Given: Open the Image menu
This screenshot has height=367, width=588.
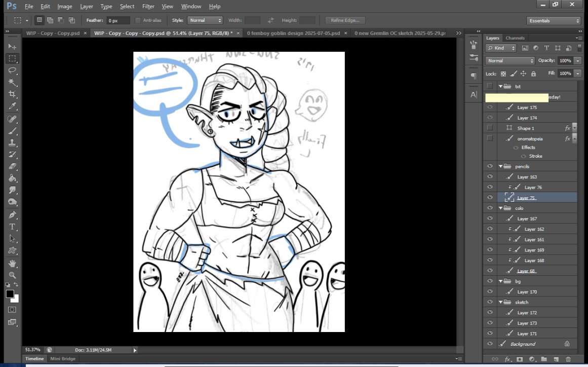Looking at the screenshot, I should [64, 7].
